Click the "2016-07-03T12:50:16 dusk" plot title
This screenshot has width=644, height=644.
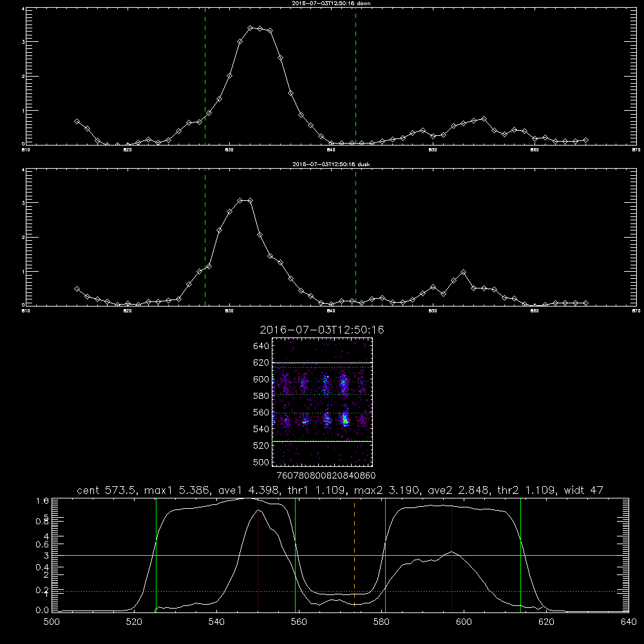click(x=331, y=164)
